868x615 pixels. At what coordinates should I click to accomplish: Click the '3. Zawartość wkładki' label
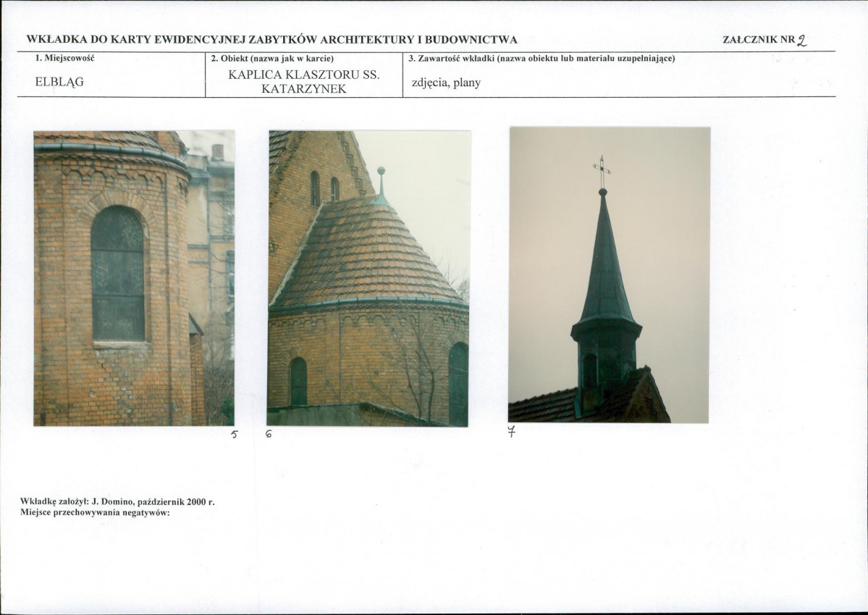click(542, 58)
